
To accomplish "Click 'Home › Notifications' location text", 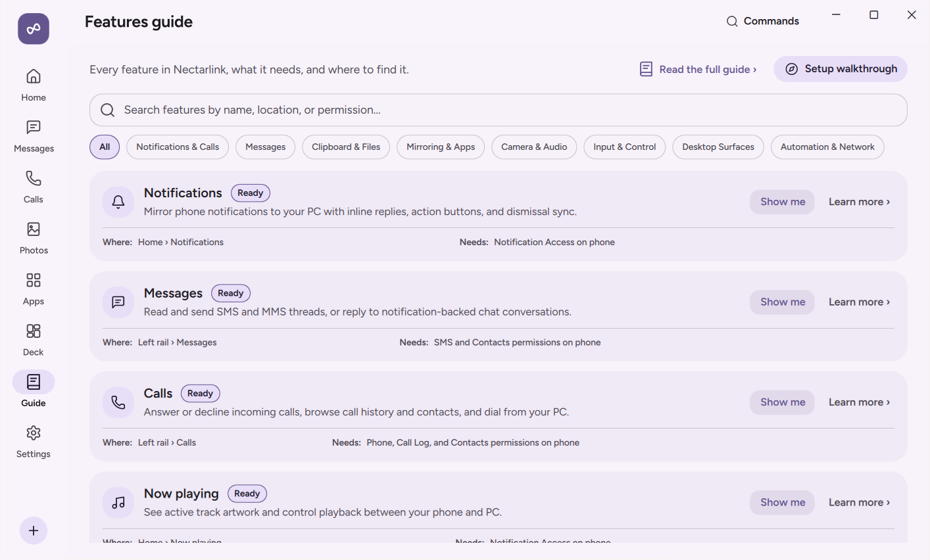I will tap(181, 243).
